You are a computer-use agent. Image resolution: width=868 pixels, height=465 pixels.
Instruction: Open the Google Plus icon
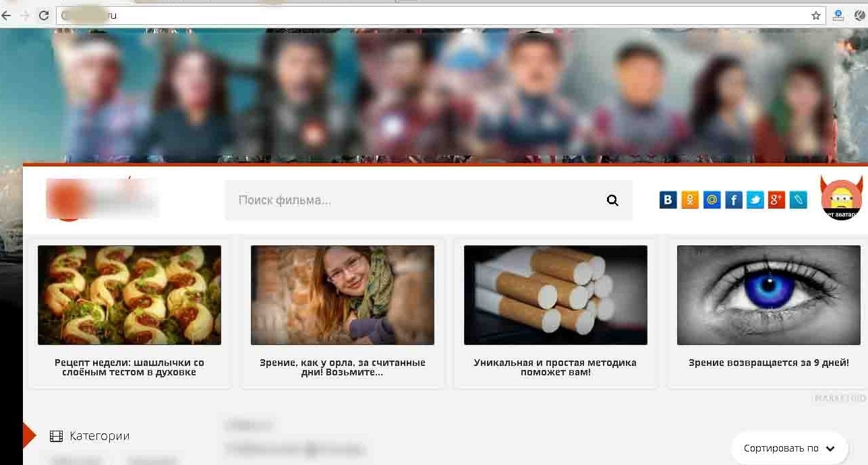click(777, 200)
